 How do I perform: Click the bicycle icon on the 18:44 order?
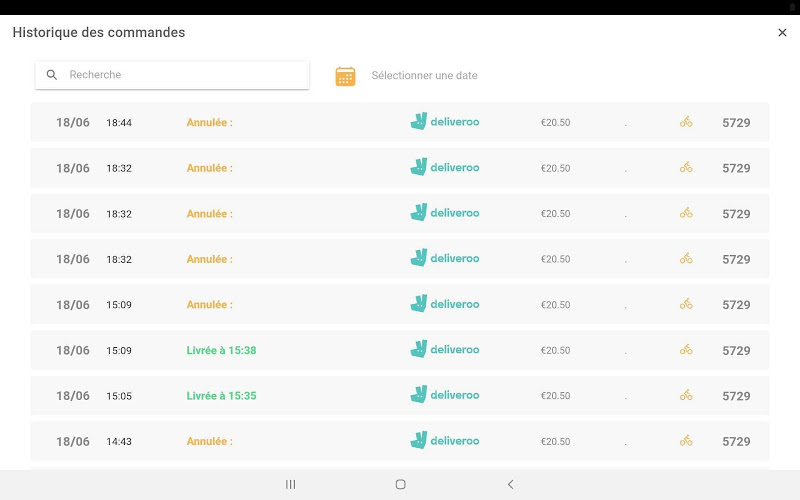(686, 122)
